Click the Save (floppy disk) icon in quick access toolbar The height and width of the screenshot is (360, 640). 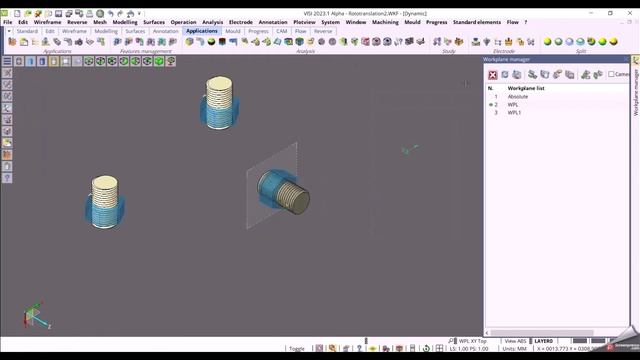(59, 13)
